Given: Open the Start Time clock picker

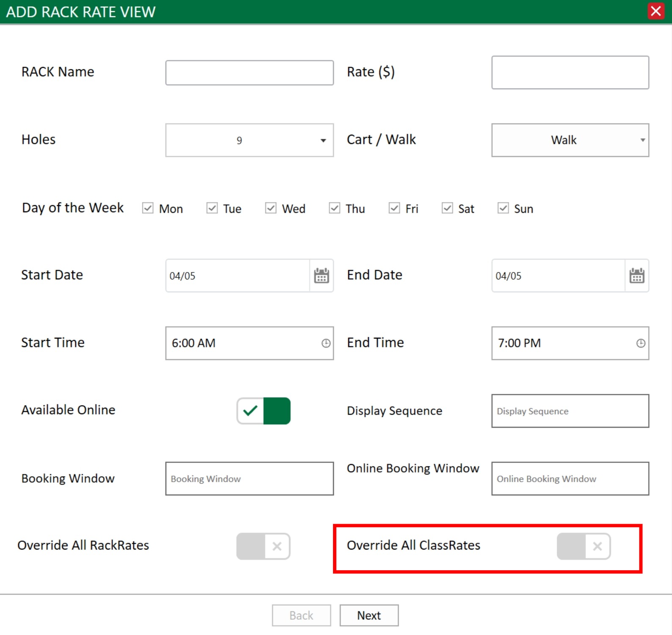Looking at the screenshot, I should [x=326, y=343].
